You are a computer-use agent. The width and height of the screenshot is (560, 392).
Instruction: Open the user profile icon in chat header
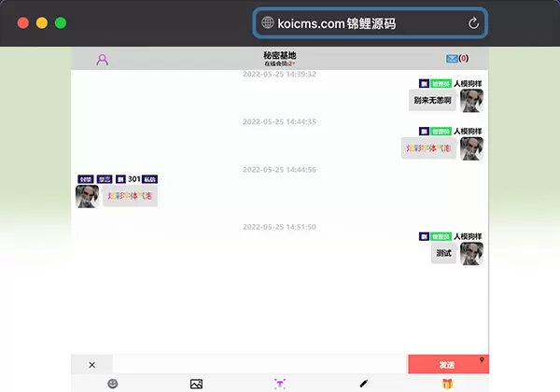[x=102, y=59]
